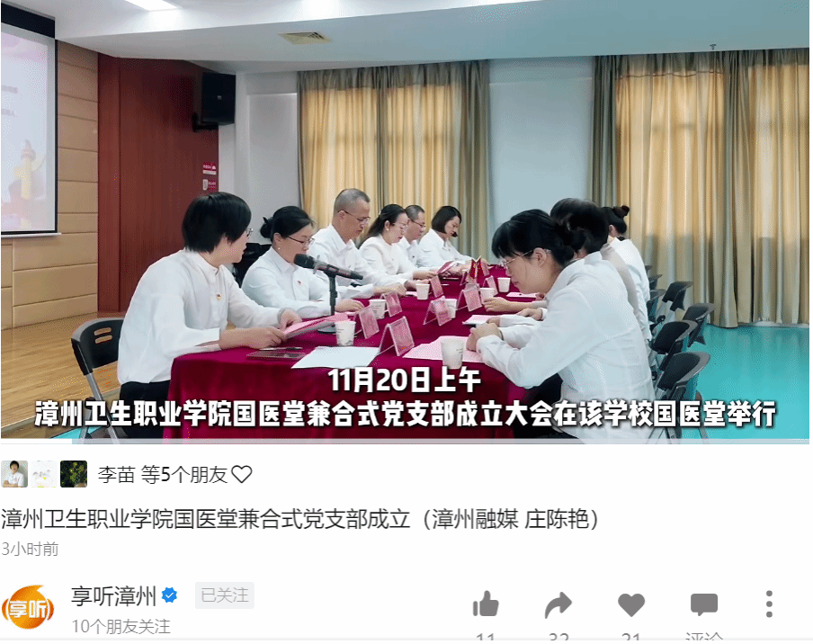
Task: Click the small heart outline beside friends
Action: click(x=242, y=474)
